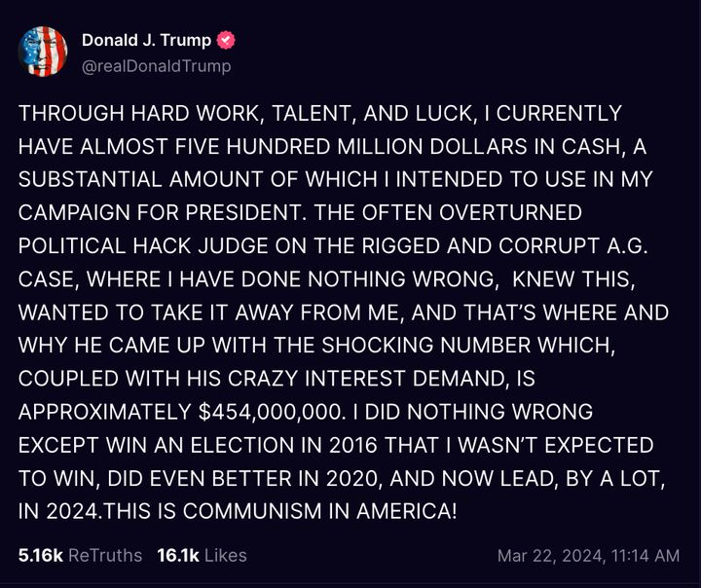Open the Donald J. Trump display name
Screen dimensions: 701x588
pos(146,41)
